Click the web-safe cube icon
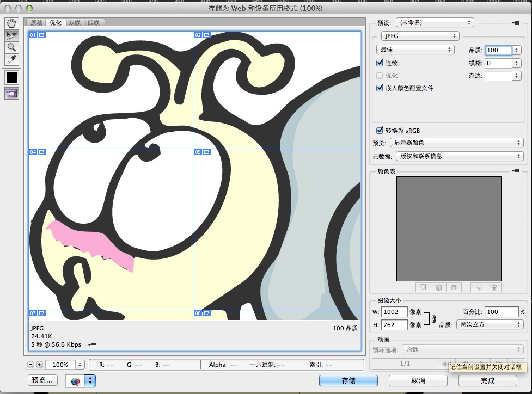This screenshot has width=532, height=394. [x=438, y=287]
